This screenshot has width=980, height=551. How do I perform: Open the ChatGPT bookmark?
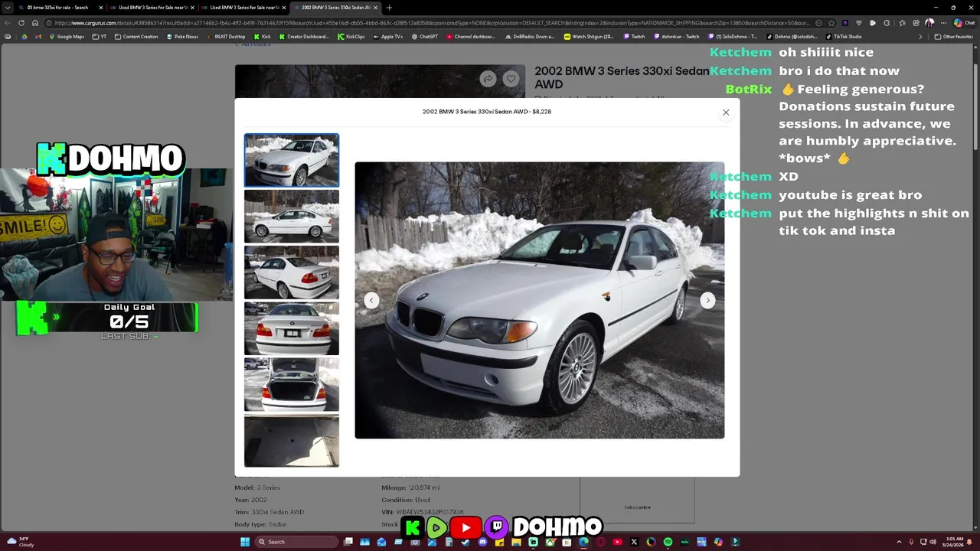[x=425, y=37]
